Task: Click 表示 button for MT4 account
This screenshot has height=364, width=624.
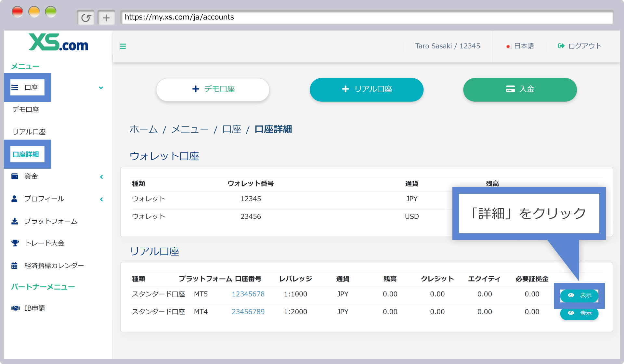Action: pyautogui.click(x=579, y=313)
